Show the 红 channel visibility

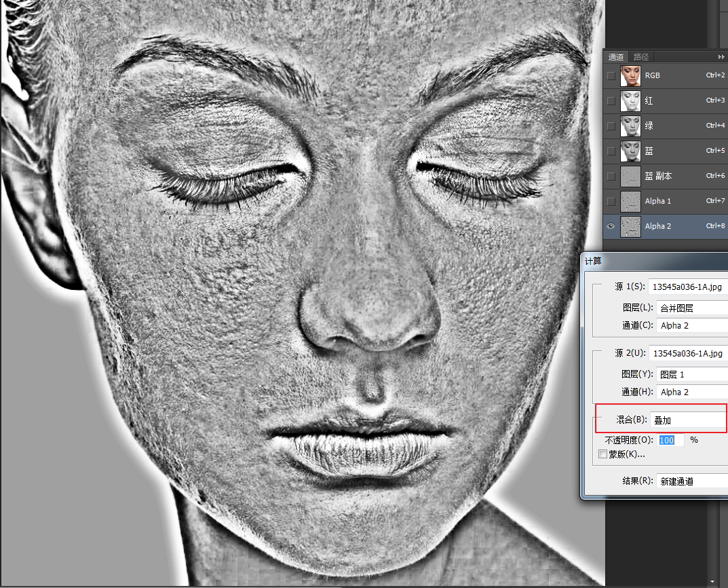coord(611,100)
